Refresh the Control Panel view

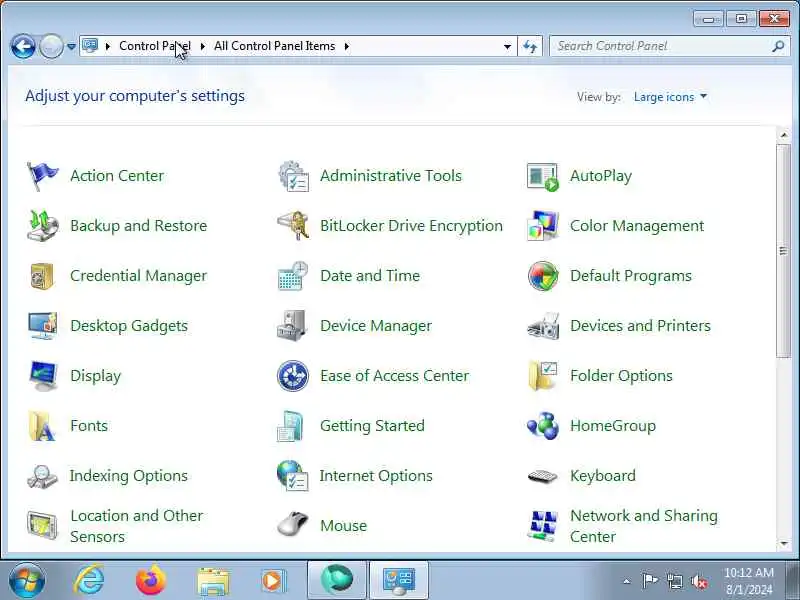530,46
